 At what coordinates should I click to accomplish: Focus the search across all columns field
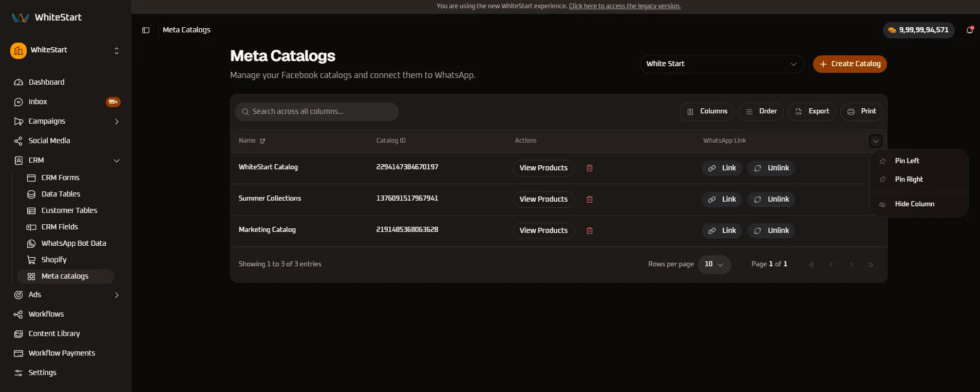(317, 112)
